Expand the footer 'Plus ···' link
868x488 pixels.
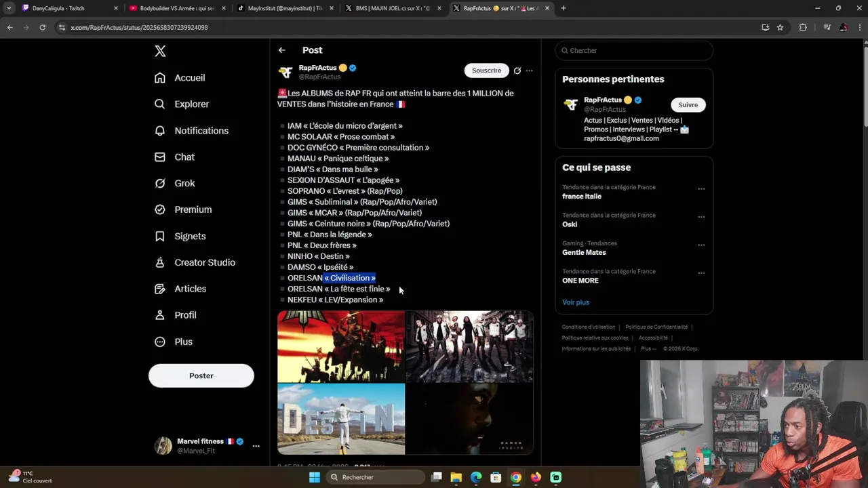tap(649, 349)
